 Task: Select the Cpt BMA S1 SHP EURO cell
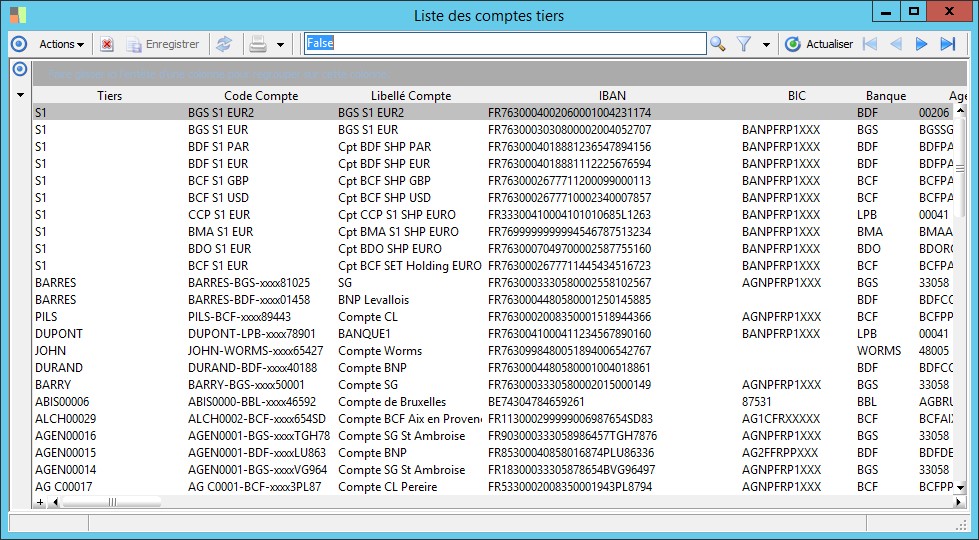(x=411, y=232)
